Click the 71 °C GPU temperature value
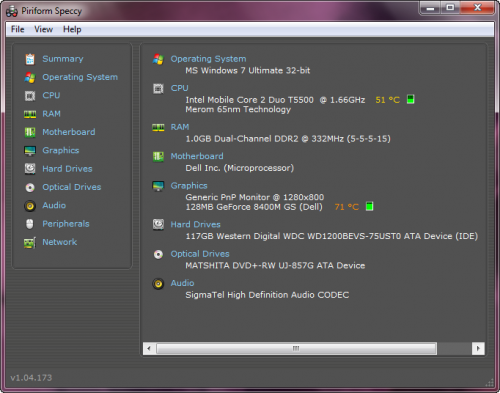 click(347, 207)
